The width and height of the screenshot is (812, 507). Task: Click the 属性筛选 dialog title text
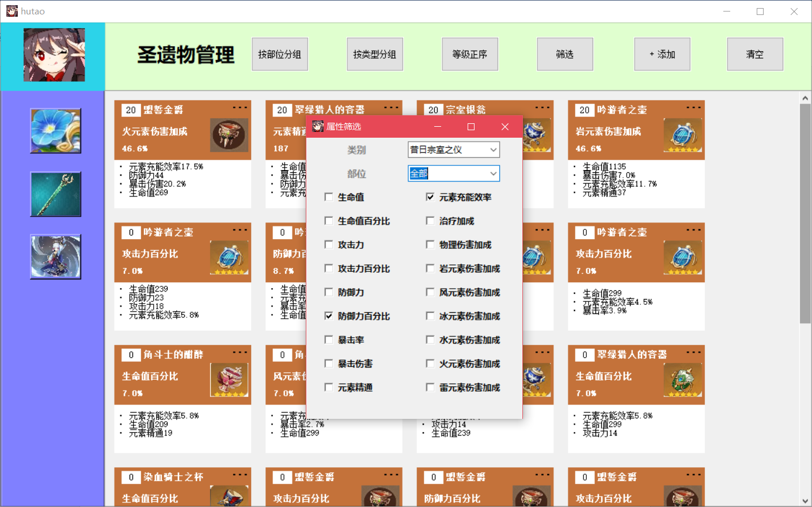(x=344, y=127)
